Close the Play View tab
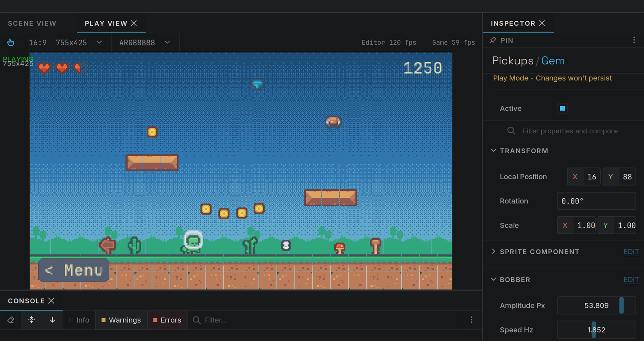644x341 pixels. (x=134, y=23)
